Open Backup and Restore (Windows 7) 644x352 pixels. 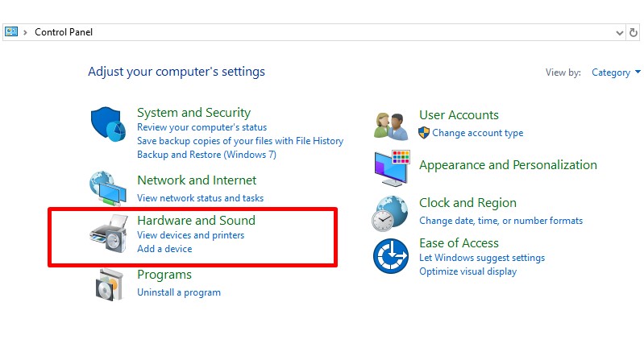[x=206, y=155]
